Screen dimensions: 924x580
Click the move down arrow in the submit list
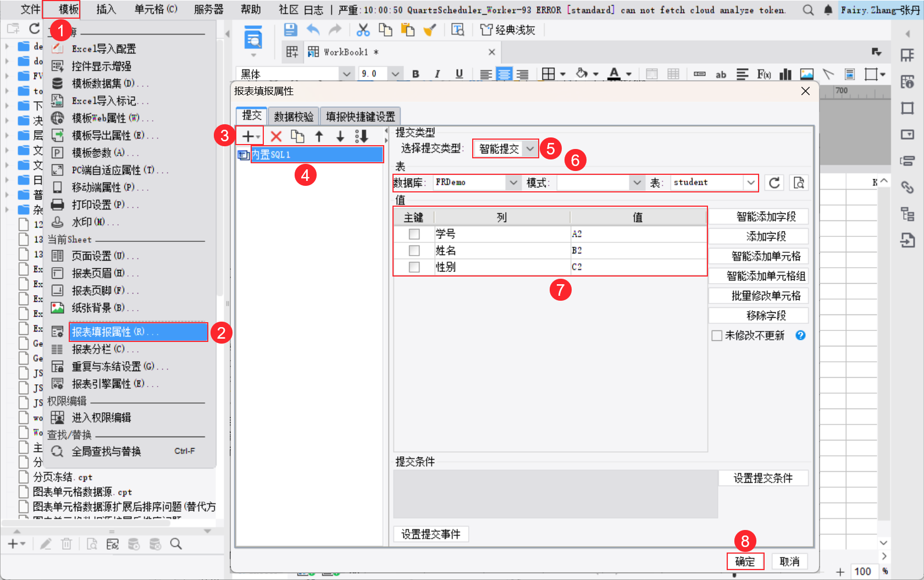(x=340, y=136)
